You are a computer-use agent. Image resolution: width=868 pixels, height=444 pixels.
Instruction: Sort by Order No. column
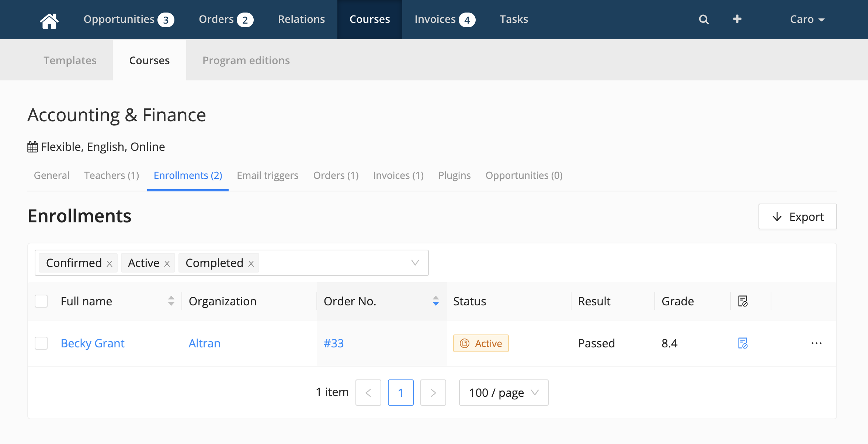coord(435,301)
